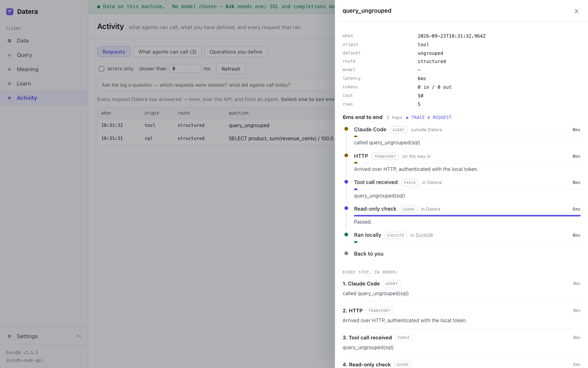This screenshot has width=588, height=368.
Task: Open What agents can call tab
Action: tap(167, 52)
